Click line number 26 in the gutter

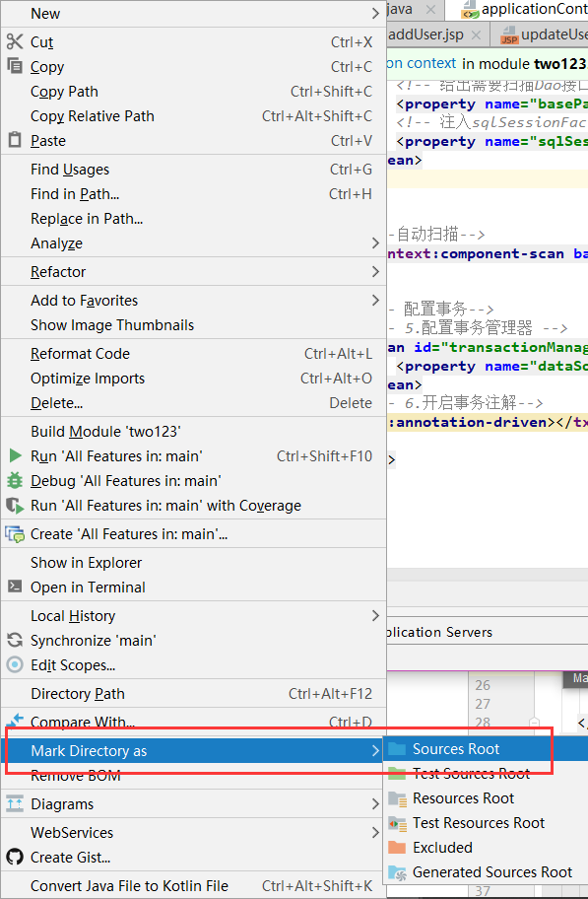click(x=483, y=684)
